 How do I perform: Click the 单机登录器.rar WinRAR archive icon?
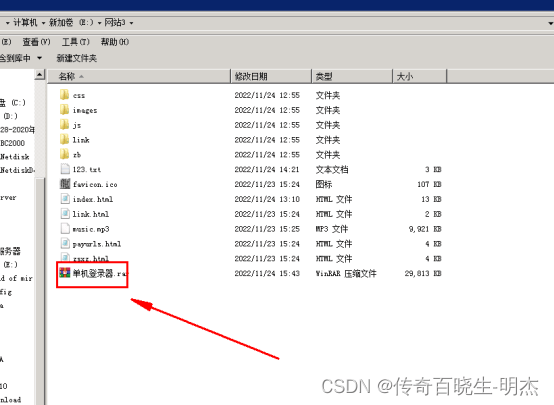pyautogui.click(x=65, y=272)
